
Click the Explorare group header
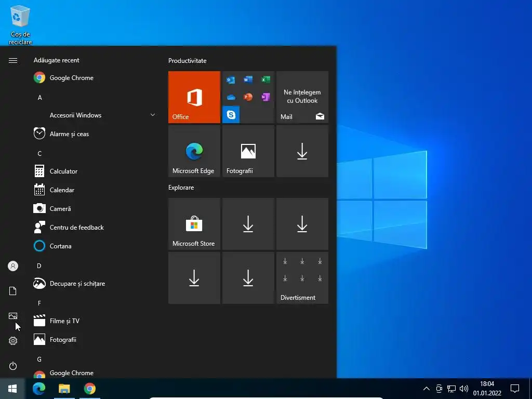pyautogui.click(x=181, y=188)
